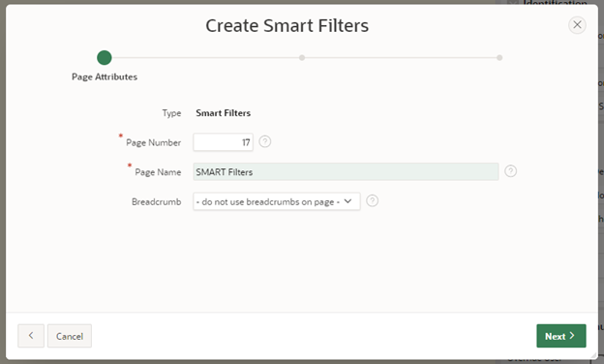Select the green Page Attributes step circle
Viewport: 604px width, 364px height.
click(x=104, y=58)
